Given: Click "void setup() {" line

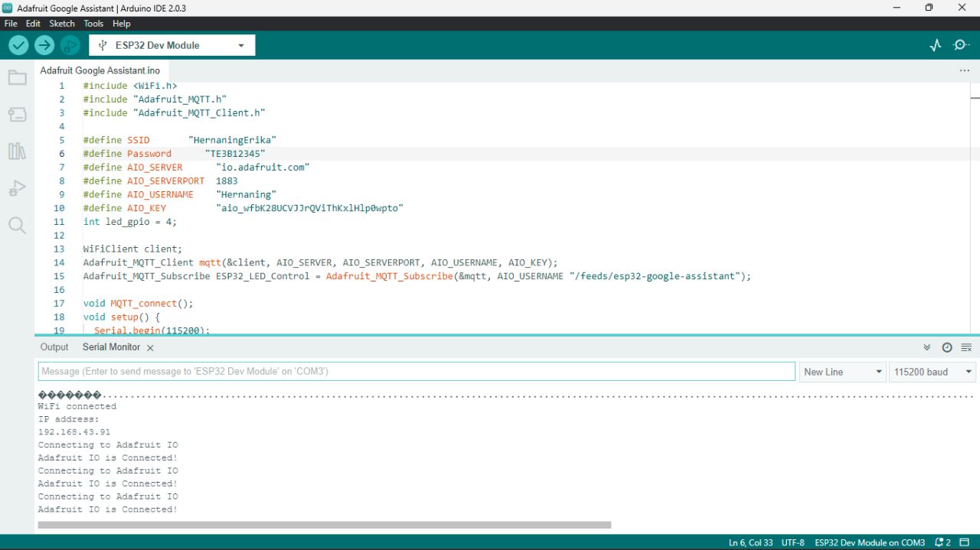Looking at the screenshot, I should [x=122, y=317].
